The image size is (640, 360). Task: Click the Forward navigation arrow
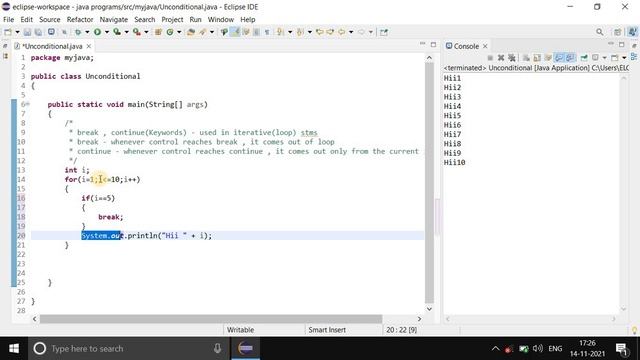[x=361, y=32]
